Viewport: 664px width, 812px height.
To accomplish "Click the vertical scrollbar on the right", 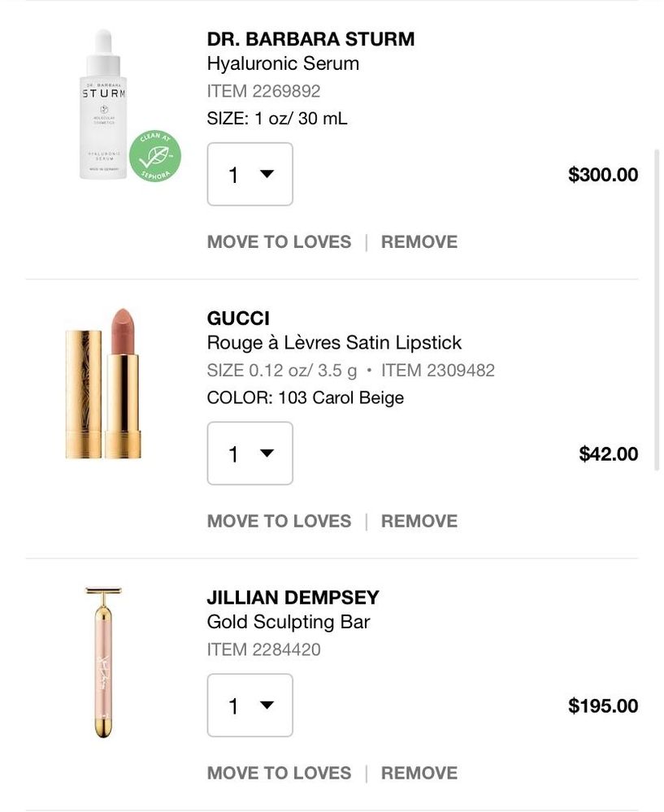I will 657,309.
